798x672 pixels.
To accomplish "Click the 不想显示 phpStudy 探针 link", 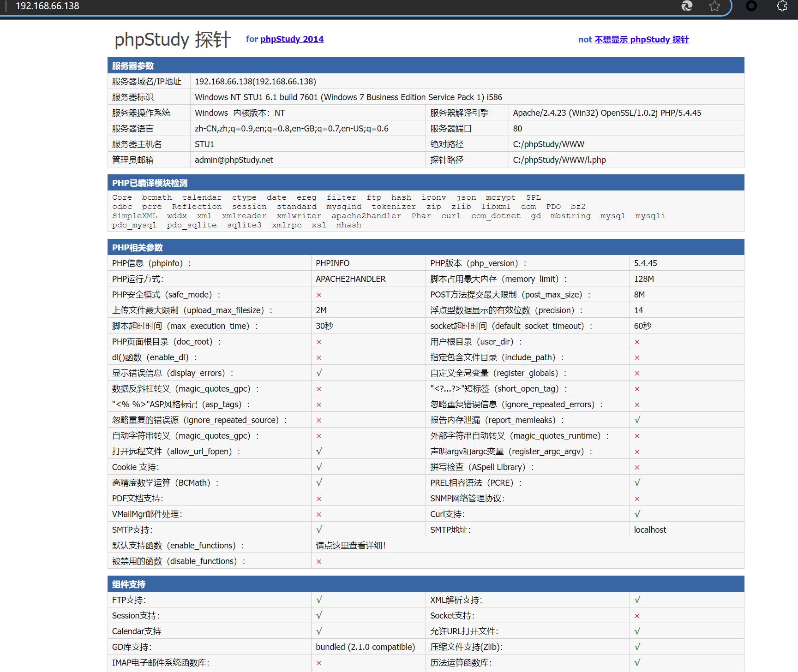I will (642, 40).
